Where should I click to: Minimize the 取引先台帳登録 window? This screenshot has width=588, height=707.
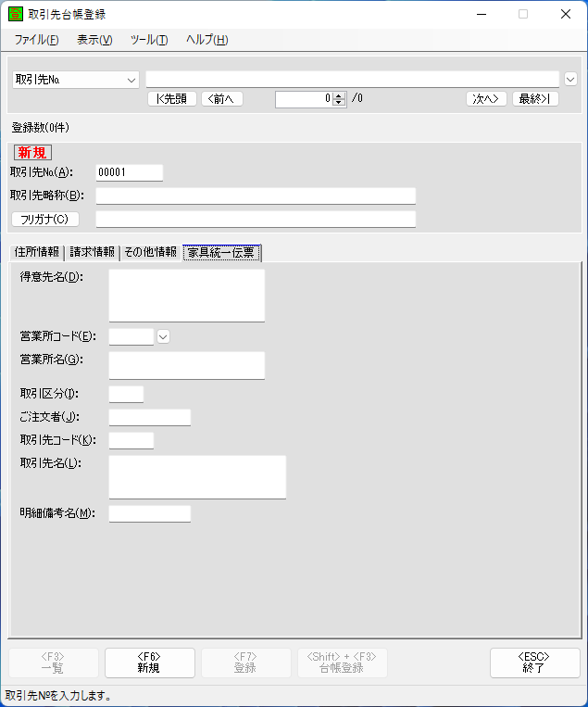pos(482,15)
